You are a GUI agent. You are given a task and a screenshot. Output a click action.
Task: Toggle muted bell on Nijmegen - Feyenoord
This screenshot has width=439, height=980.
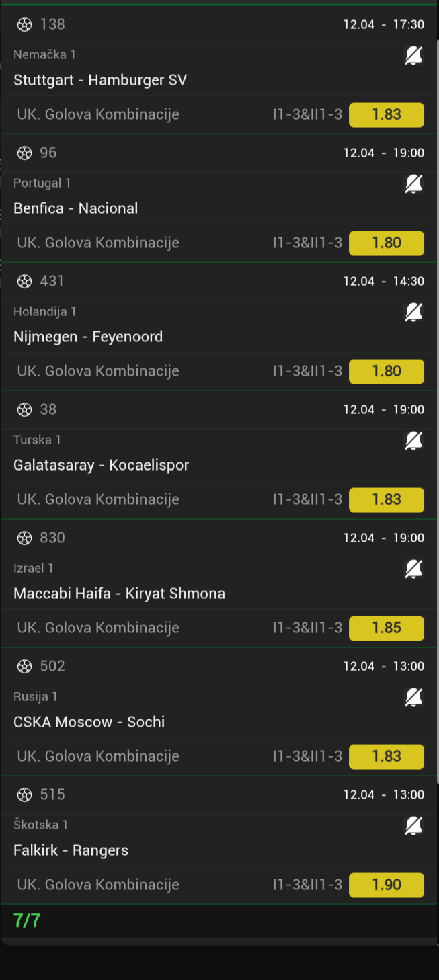(x=413, y=313)
